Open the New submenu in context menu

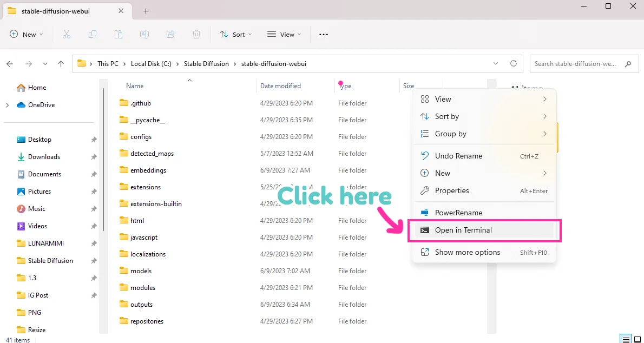pos(484,173)
